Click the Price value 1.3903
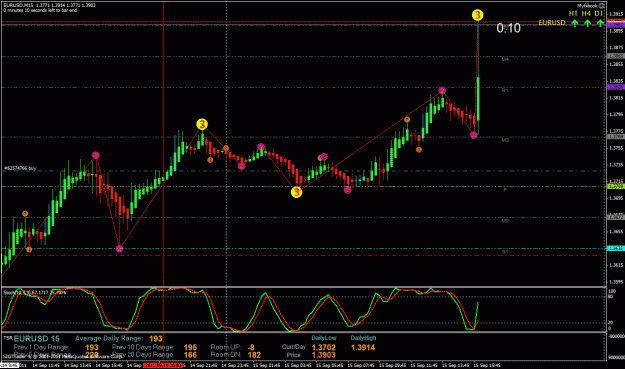Screen dimensions: 625x369 (x=324, y=355)
